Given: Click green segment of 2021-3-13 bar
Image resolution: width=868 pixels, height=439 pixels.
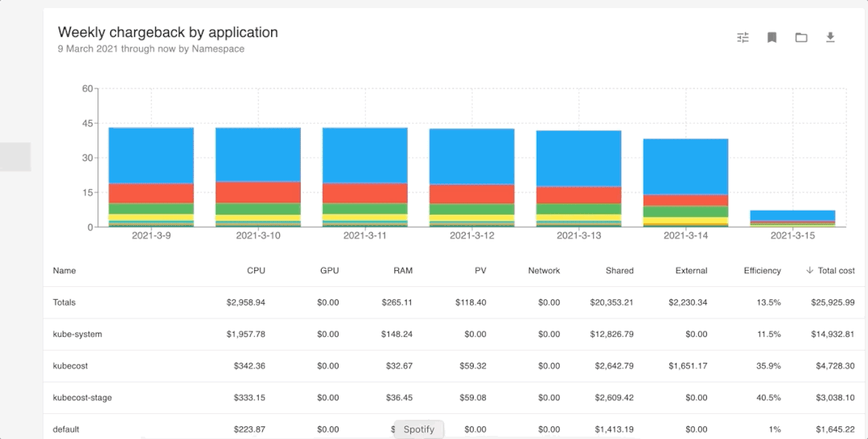Looking at the screenshot, I should [x=578, y=209].
